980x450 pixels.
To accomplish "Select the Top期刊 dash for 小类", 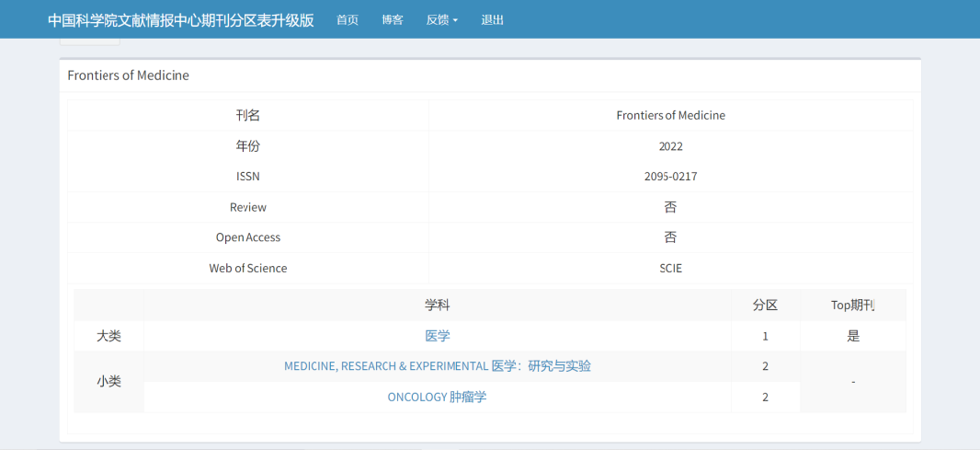I will point(853,382).
